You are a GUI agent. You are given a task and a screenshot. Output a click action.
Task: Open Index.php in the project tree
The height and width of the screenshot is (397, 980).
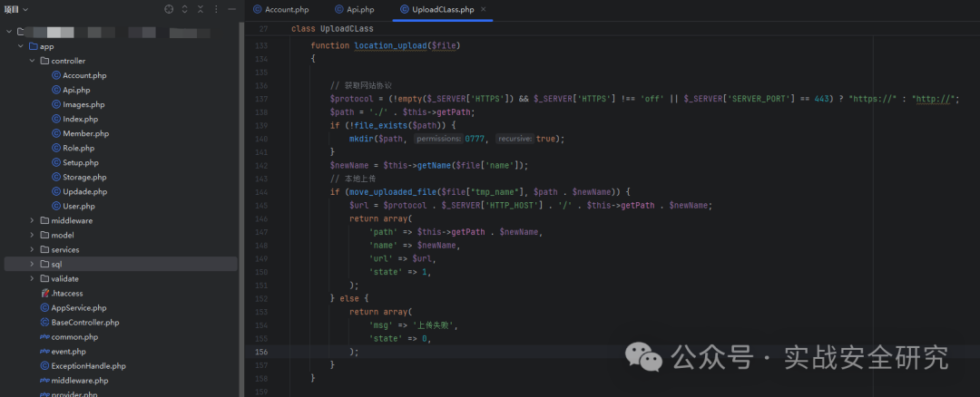point(80,120)
